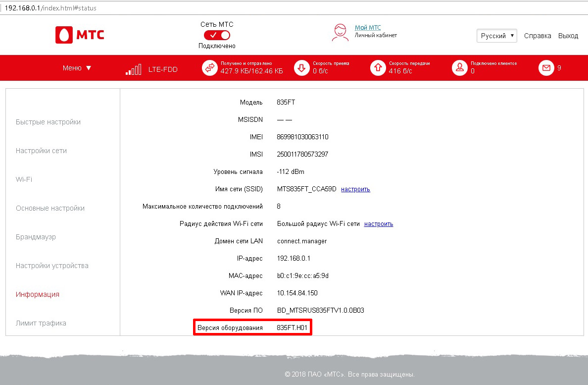Click настроить link for Wi-Fi radius

pyautogui.click(x=379, y=223)
